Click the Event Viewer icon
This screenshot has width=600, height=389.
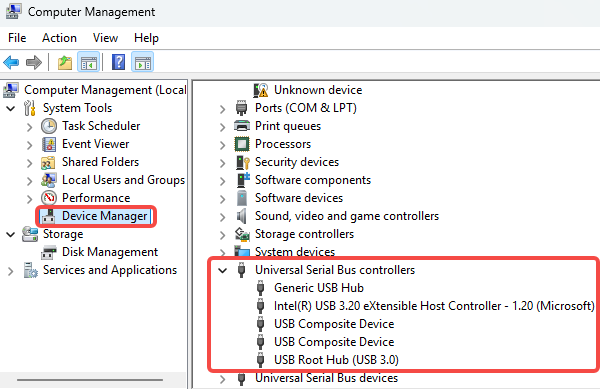pos(49,144)
